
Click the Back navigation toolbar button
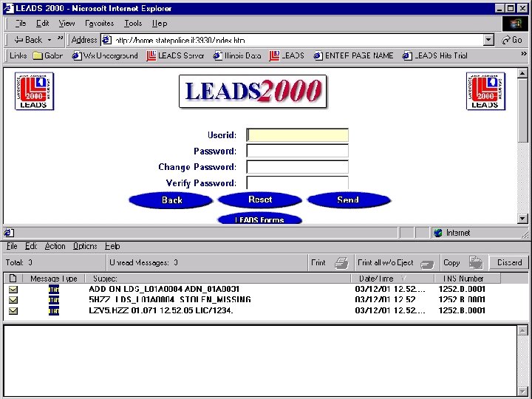pyautogui.click(x=28, y=40)
